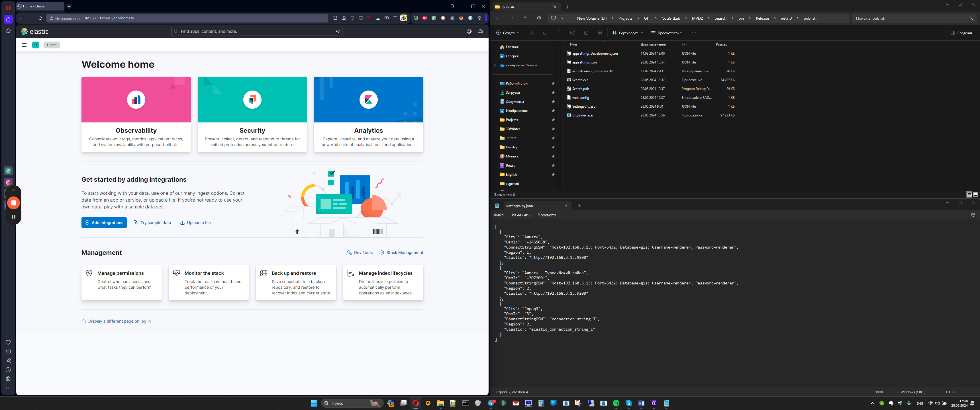The height and width of the screenshot is (410, 980).
Task: Open Notepad settings gear icon
Action: [x=973, y=215]
